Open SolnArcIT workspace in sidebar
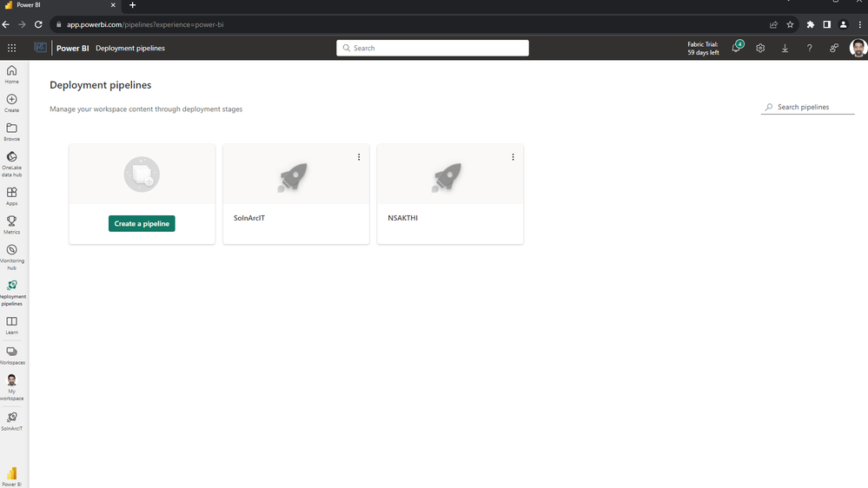The height and width of the screenshot is (488, 868). coord(11,421)
